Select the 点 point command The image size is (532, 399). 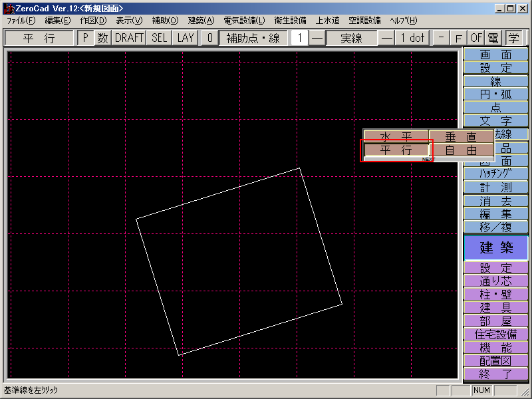(x=495, y=107)
